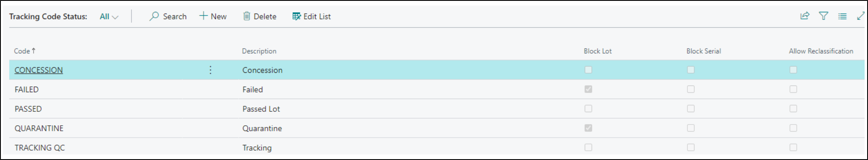Click the New plus icon

204,16
